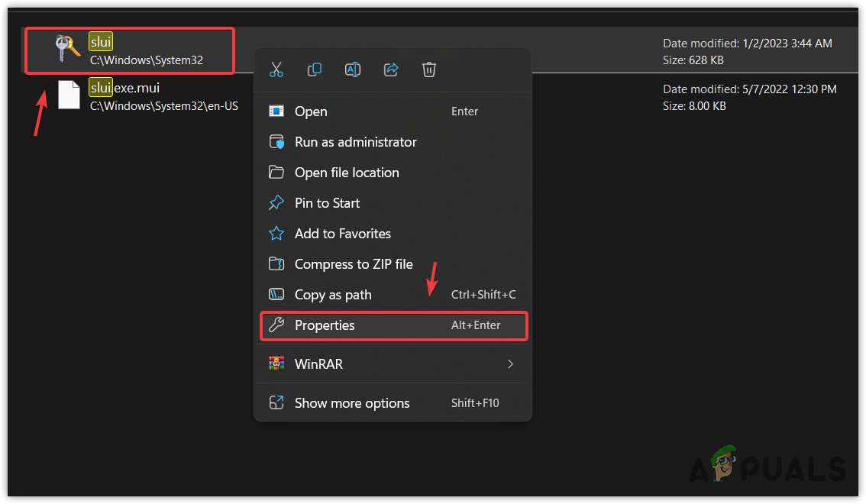Click the Copy icon in context menu
Viewport: 866px width, 504px height.
[x=315, y=70]
